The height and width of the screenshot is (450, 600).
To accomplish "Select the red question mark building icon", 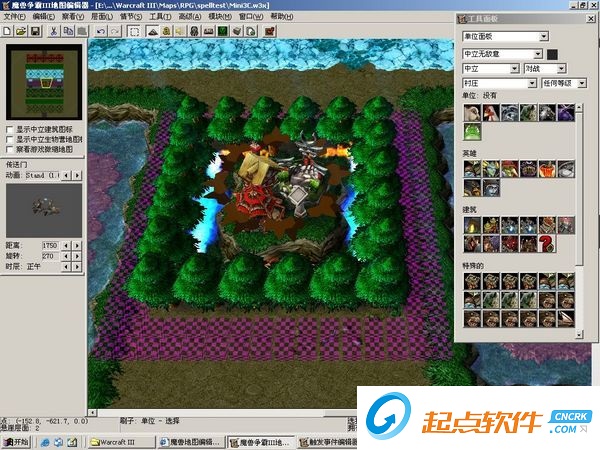I will tap(547, 244).
